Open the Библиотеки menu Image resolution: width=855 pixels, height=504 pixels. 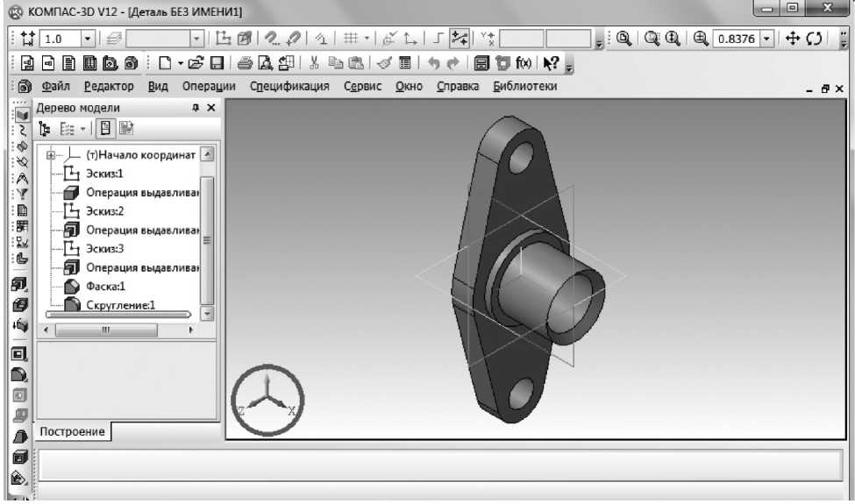(525, 86)
